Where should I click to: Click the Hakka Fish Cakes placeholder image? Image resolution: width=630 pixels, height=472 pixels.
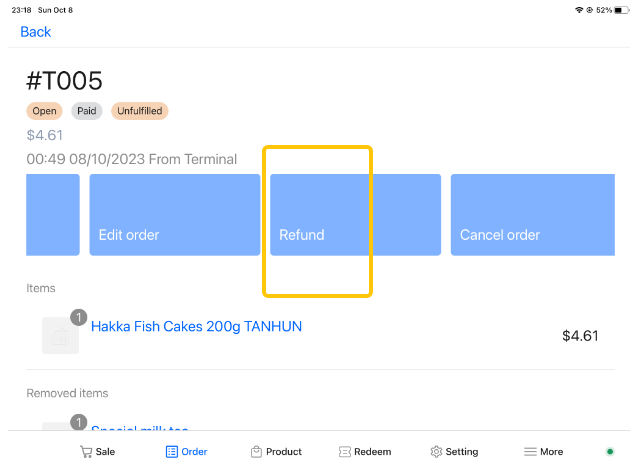pos(60,335)
